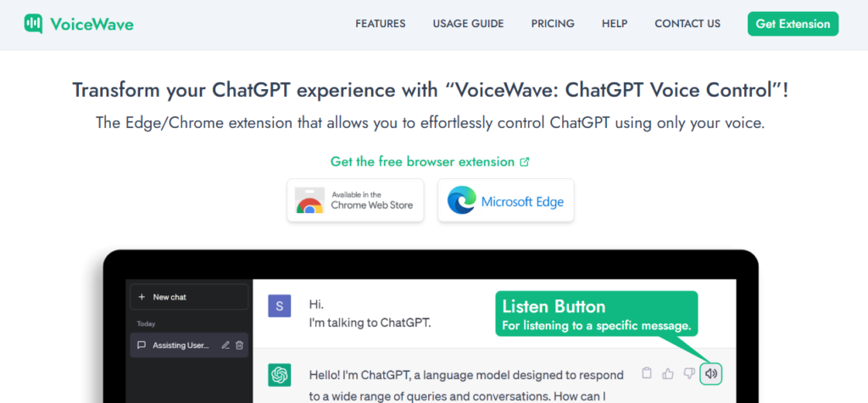Image resolution: width=868 pixels, height=403 pixels.
Task: Click the speaker Listen button icon
Action: pos(711,373)
